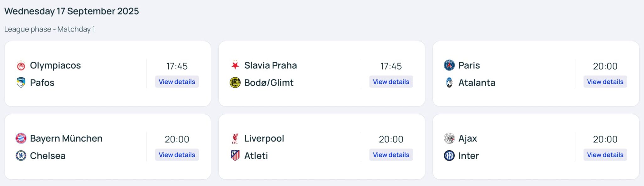Click the Olympiacos club crest

click(21, 65)
